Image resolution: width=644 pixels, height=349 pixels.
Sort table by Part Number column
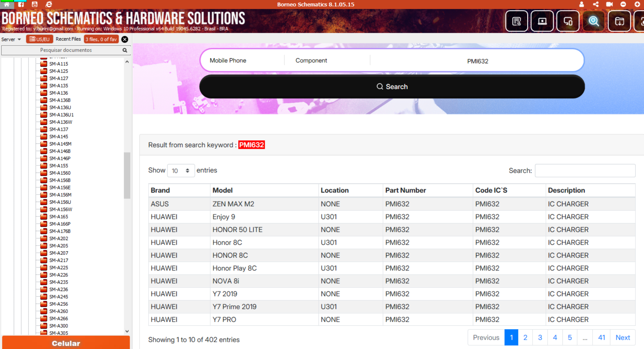pos(428,190)
